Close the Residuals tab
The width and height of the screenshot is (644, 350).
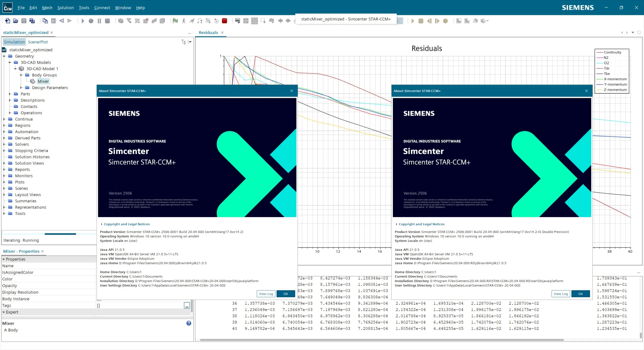tap(222, 32)
